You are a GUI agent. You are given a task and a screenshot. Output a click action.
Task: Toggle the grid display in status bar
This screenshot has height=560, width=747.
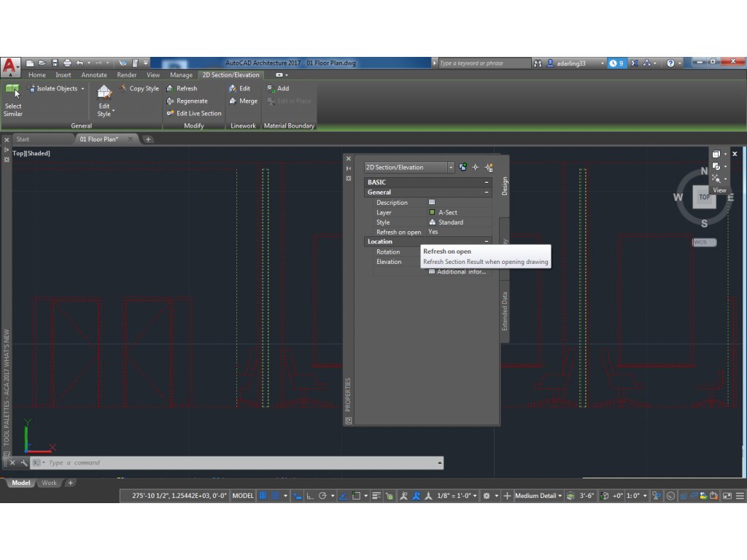[x=263, y=496]
